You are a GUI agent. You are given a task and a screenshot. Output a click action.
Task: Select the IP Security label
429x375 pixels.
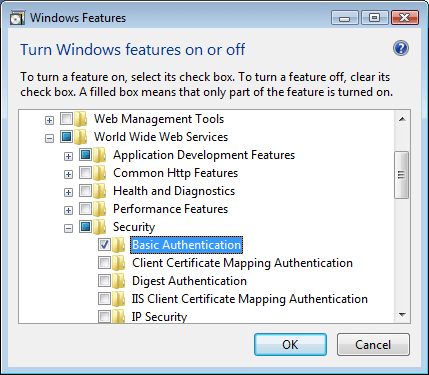coord(159,317)
